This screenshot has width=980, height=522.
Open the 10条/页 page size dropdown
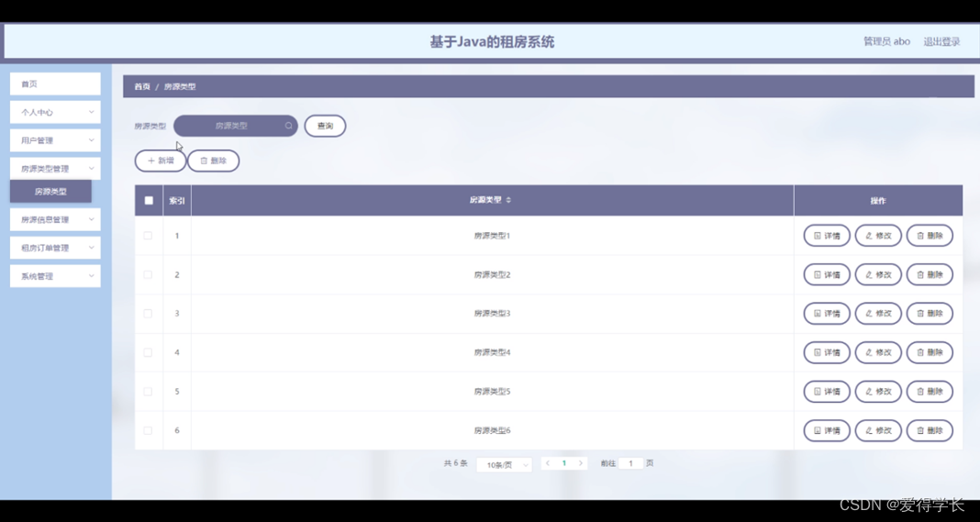(505, 464)
